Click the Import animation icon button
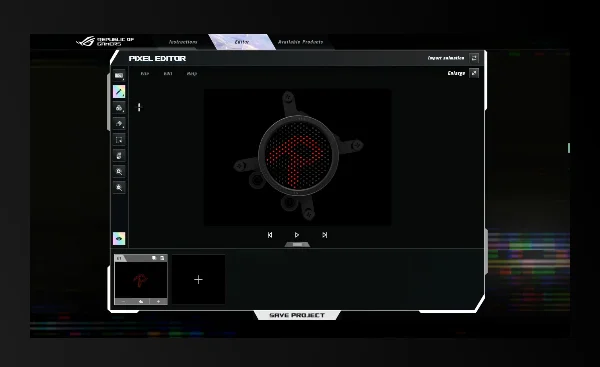 [x=474, y=58]
